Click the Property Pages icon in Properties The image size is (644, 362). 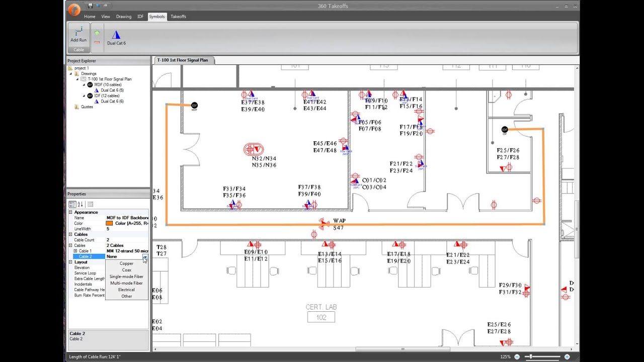(90, 204)
